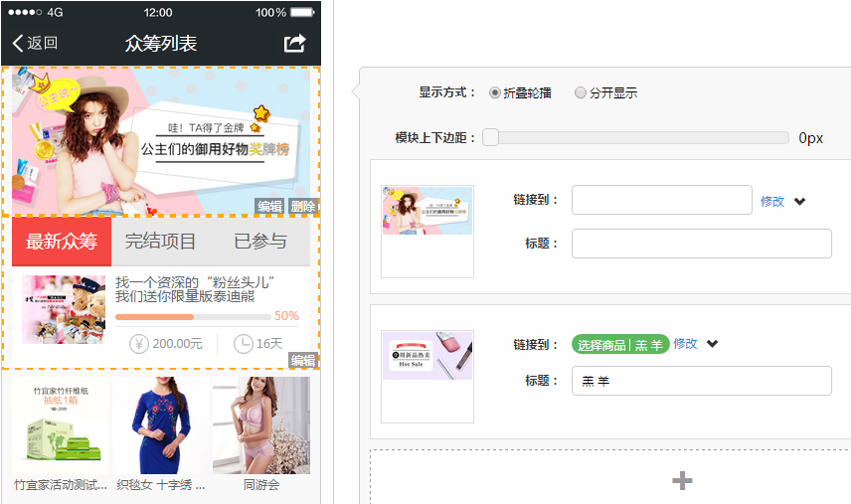Click the back arrow labeled 返回
This screenshot has height=504, width=851.
tap(35, 43)
